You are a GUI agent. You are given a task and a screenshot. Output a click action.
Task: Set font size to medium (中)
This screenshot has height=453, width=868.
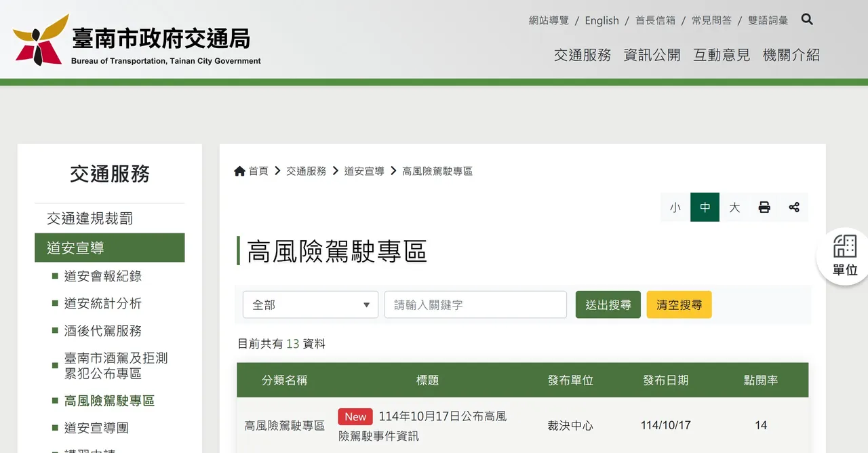tap(705, 208)
